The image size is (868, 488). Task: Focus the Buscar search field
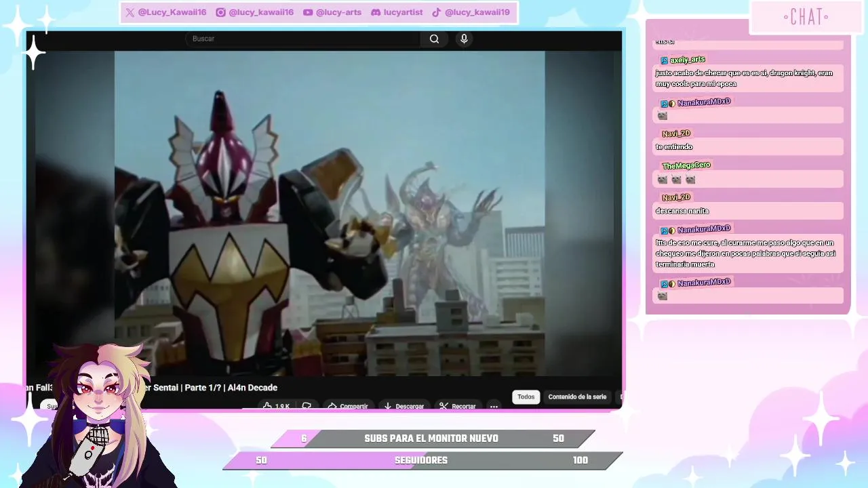303,39
